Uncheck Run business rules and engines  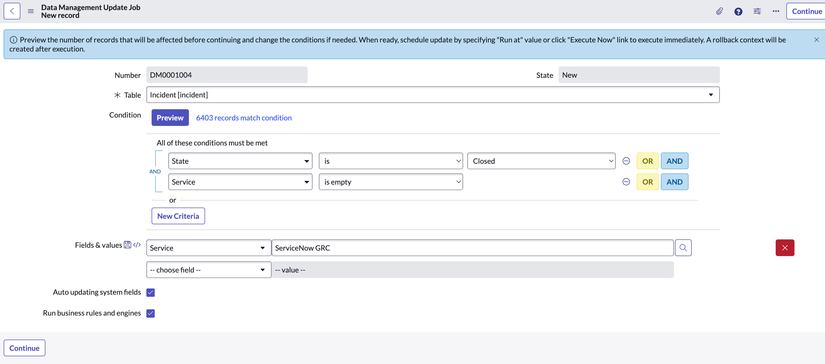(x=150, y=314)
